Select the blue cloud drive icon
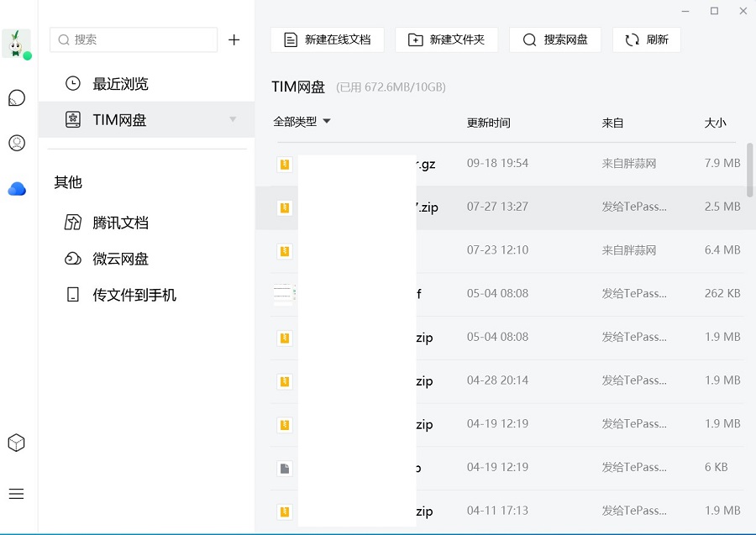 coord(17,189)
